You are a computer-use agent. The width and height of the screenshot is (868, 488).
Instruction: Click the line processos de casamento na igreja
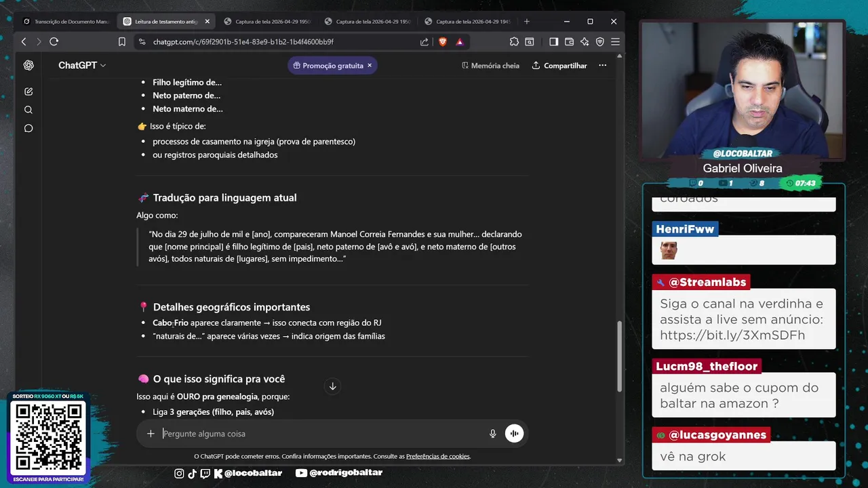pyautogui.click(x=254, y=142)
